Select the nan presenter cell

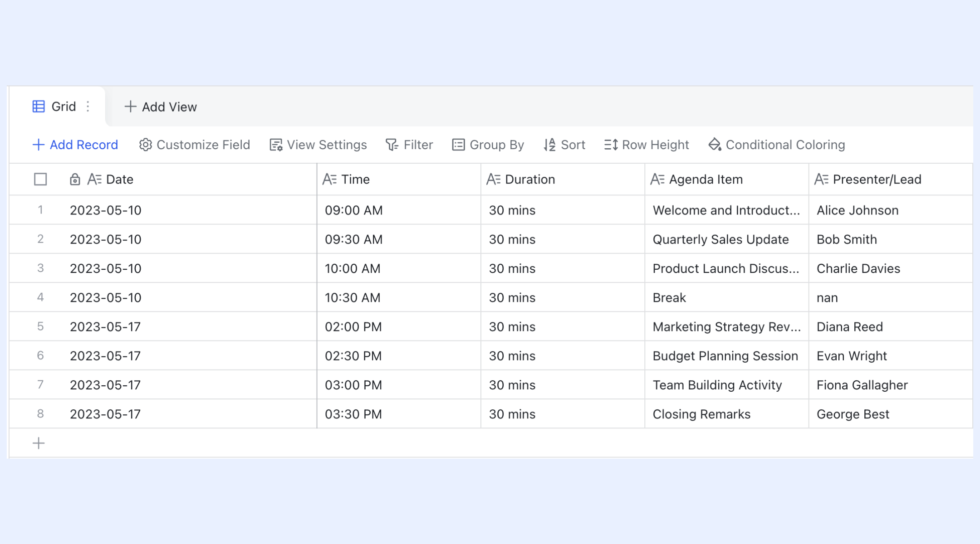[891, 297]
